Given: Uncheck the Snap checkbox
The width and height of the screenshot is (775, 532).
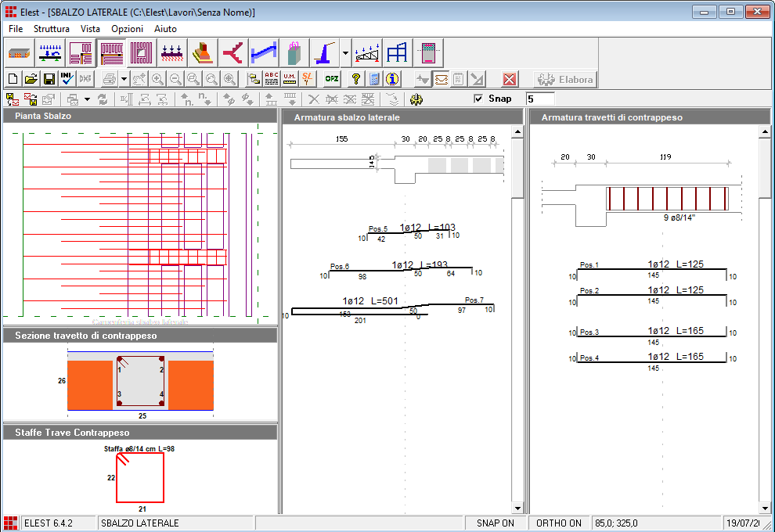Looking at the screenshot, I should tap(479, 99).
